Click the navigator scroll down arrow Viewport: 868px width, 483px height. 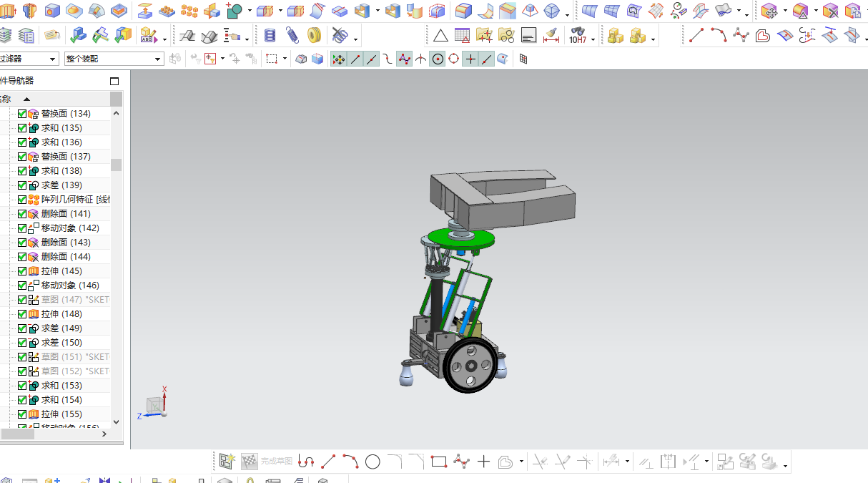point(117,421)
